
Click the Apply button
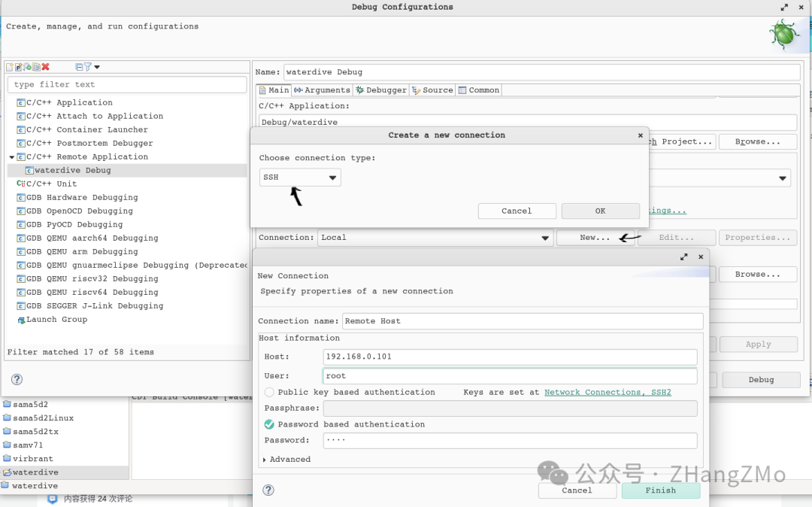click(758, 345)
